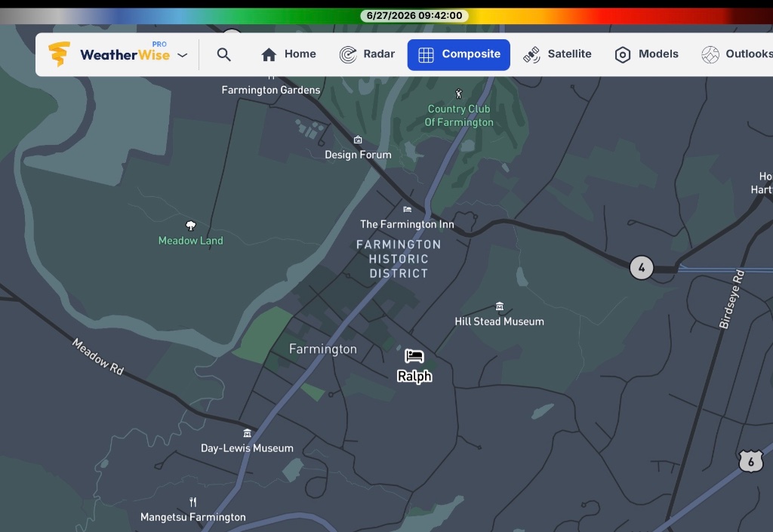Switch to the Outlooks tab
This screenshot has width=773, height=532.
pos(737,54)
